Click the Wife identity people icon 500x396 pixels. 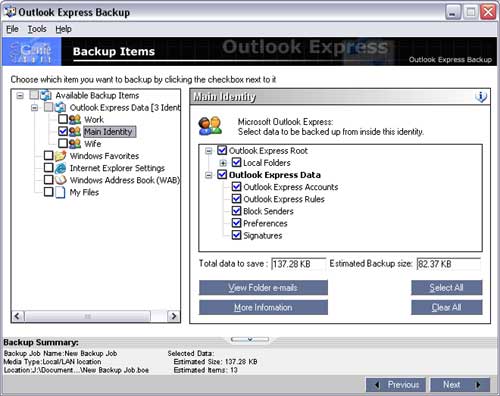[75, 144]
